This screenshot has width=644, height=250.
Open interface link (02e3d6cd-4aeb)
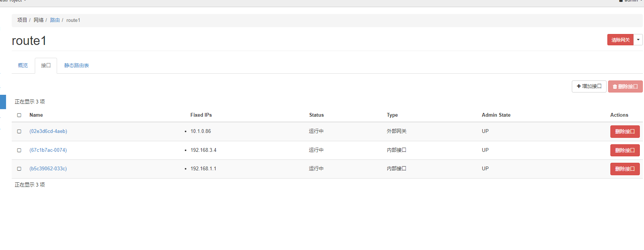pyautogui.click(x=48, y=131)
